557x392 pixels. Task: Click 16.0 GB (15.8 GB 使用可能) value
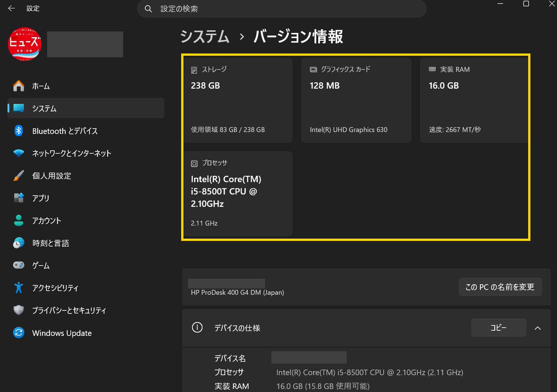pos(323,386)
